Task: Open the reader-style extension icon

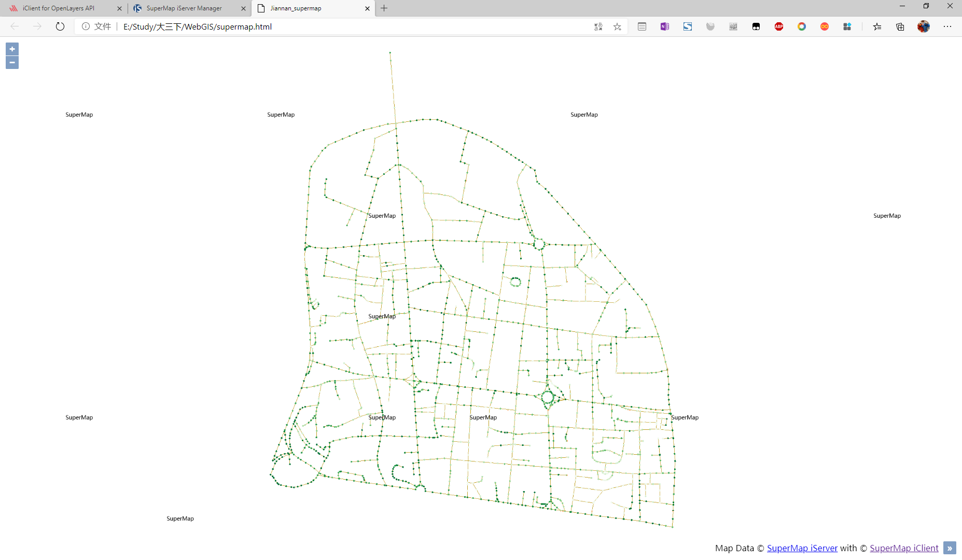Action: (642, 26)
